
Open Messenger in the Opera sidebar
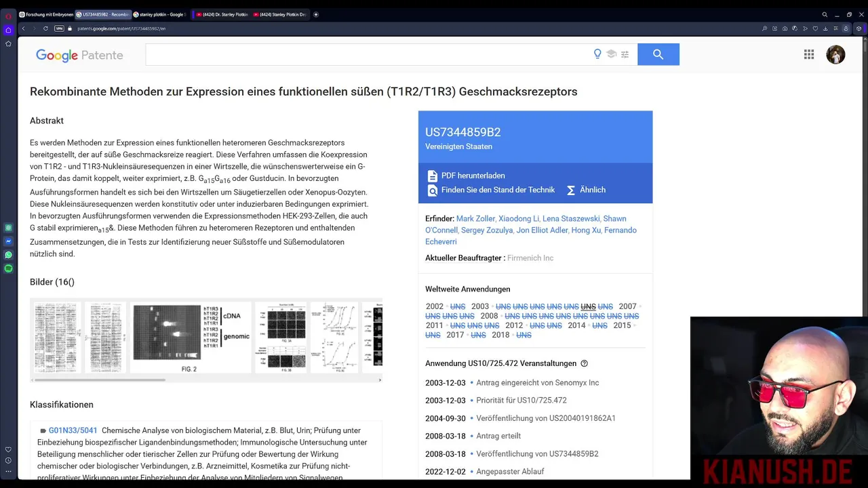[x=8, y=241]
